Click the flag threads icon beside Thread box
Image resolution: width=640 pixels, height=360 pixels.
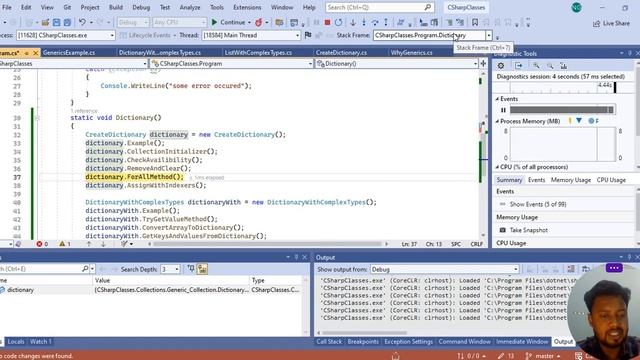(308, 35)
